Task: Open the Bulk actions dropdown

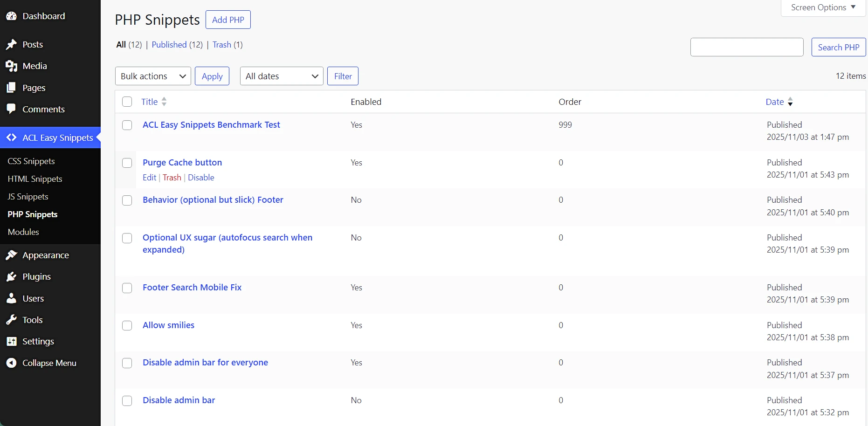Action: point(153,76)
